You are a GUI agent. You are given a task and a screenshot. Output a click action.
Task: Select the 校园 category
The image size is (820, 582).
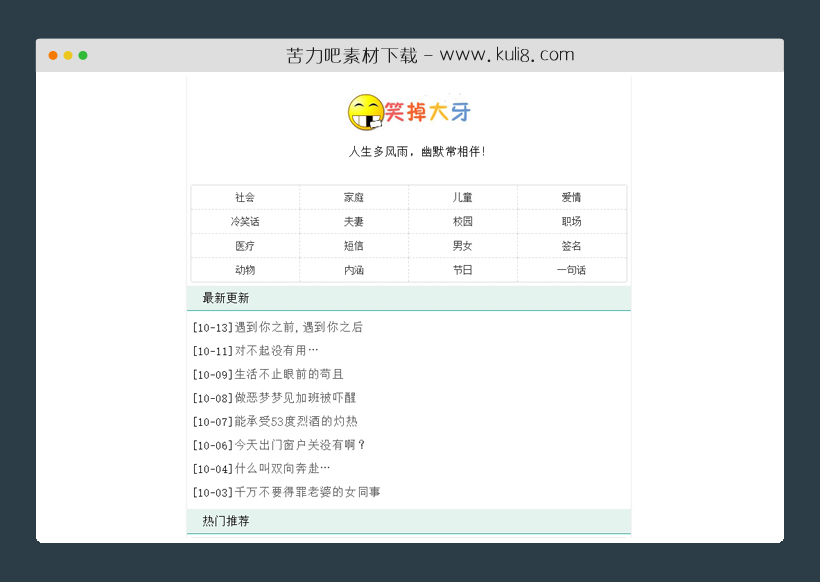[462, 221]
